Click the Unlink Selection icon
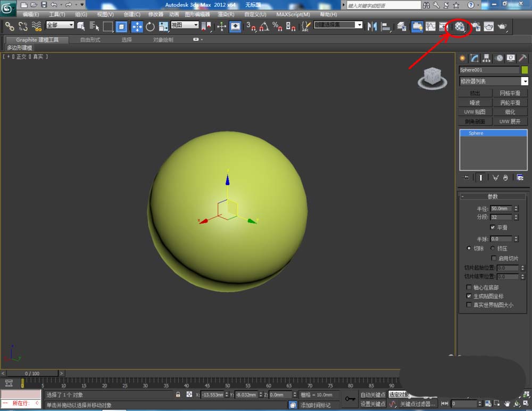Screen dimensions: 532x411 [23, 26]
